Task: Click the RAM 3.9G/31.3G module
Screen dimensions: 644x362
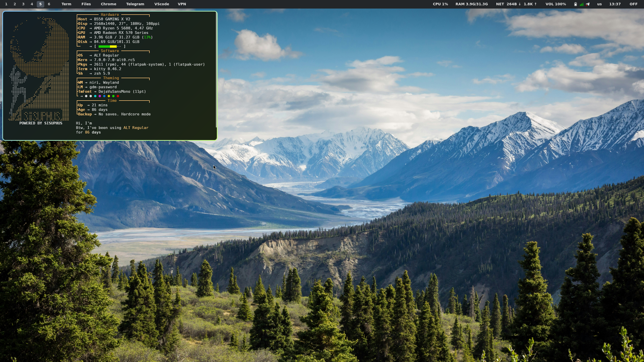Action: (471, 4)
